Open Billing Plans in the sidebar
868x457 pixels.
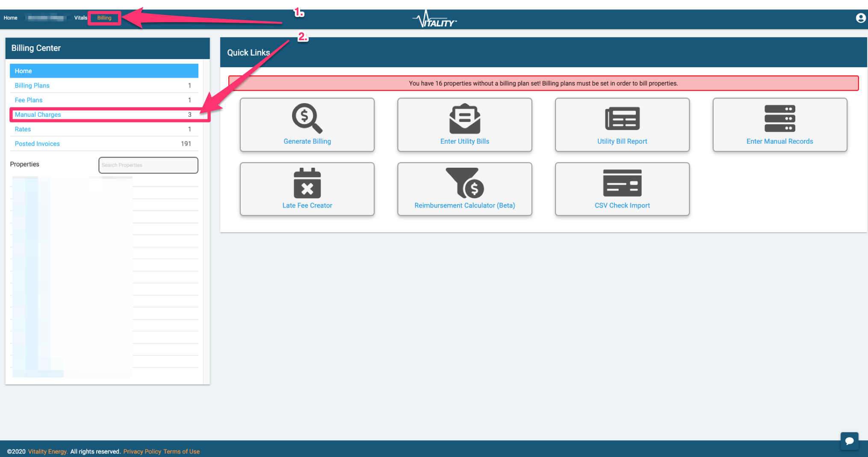pyautogui.click(x=32, y=86)
